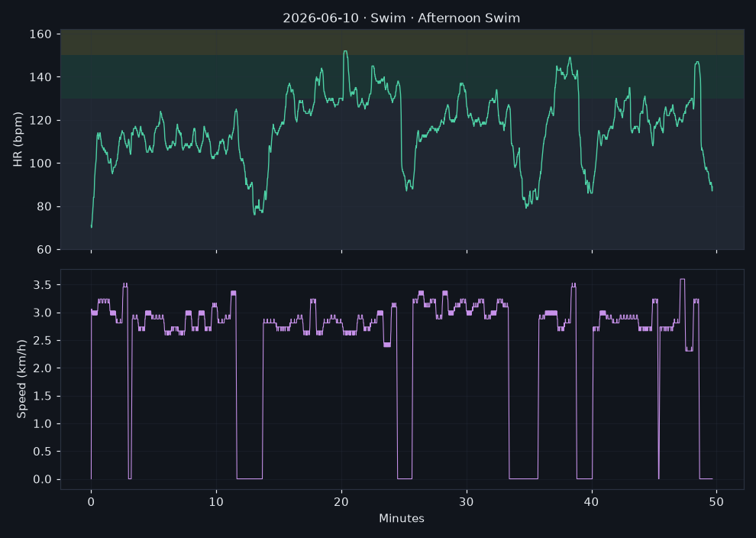The height and width of the screenshot is (538, 756).
Task: Click the "Minutes" axis label
Action: pyautogui.click(x=402, y=519)
